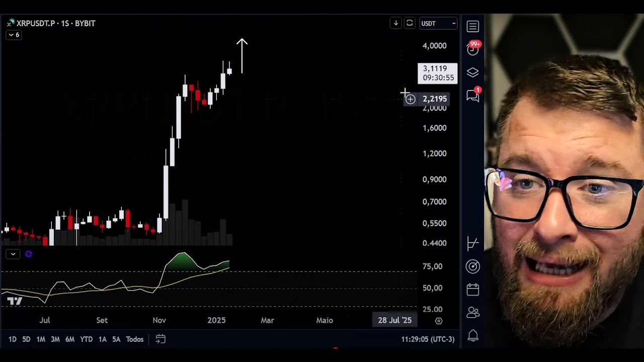The image size is (644, 362).
Task: Open the hotlists target icon
Action: [x=472, y=266]
